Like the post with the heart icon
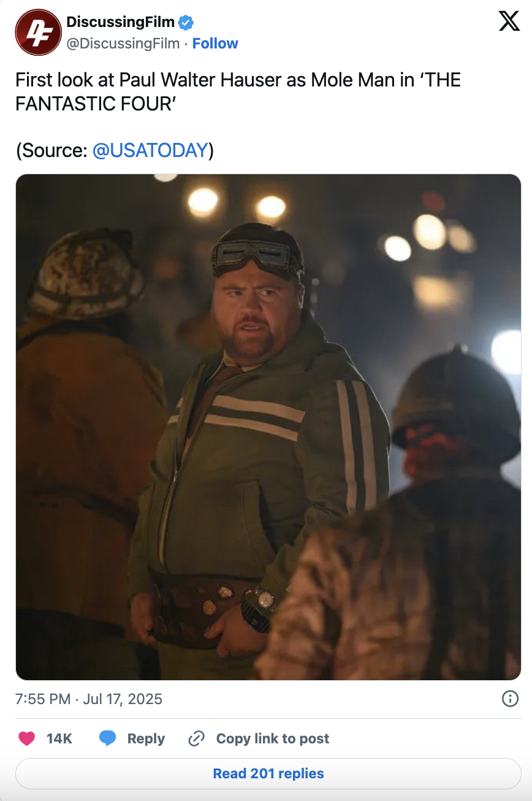532x801 pixels. coord(26,738)
